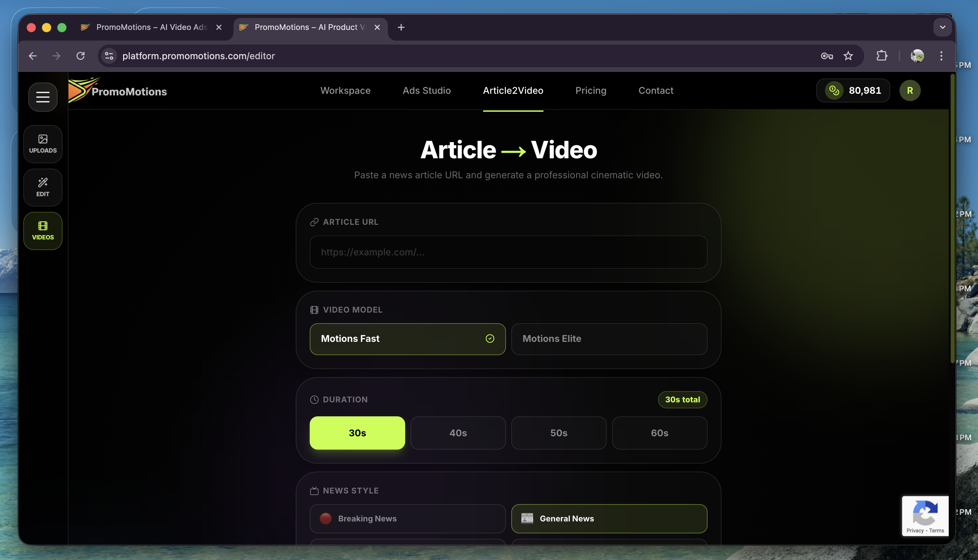Select the Motions Fast video model

click(407, 339)
